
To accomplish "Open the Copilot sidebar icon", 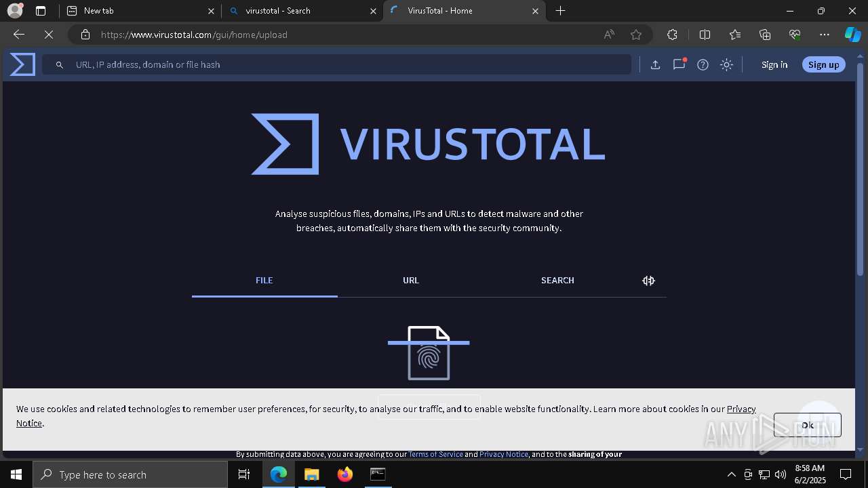I will pyautogui.click(x=852, y=35).
